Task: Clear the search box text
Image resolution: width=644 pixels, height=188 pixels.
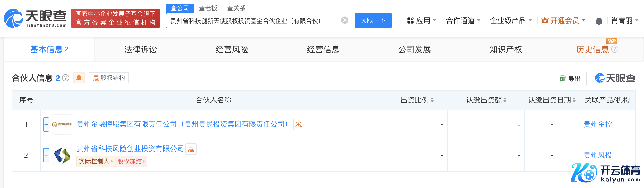Action: tap(345, 20)
